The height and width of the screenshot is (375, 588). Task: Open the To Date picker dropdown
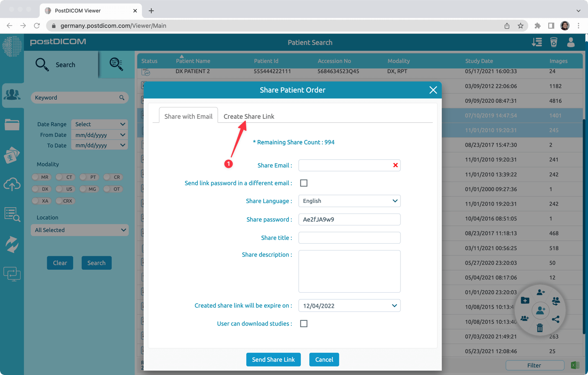pos(100,145)
